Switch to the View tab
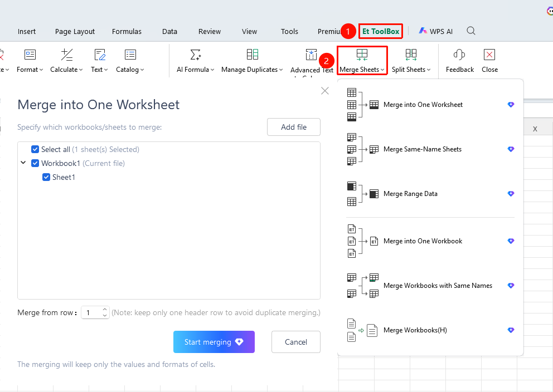Image resolution: width=553 pixels, height=392 pixels. [249, 31]
